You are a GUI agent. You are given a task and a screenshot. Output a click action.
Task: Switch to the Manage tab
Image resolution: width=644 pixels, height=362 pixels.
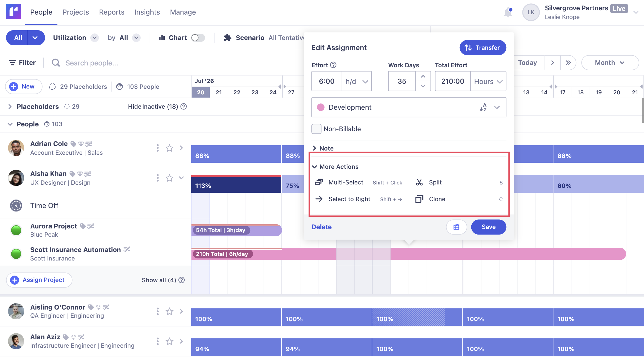183,12
